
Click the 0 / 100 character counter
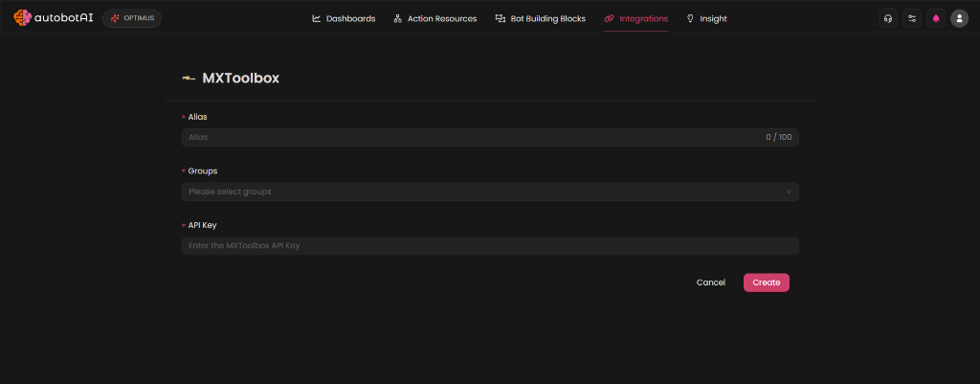[779, 137]
